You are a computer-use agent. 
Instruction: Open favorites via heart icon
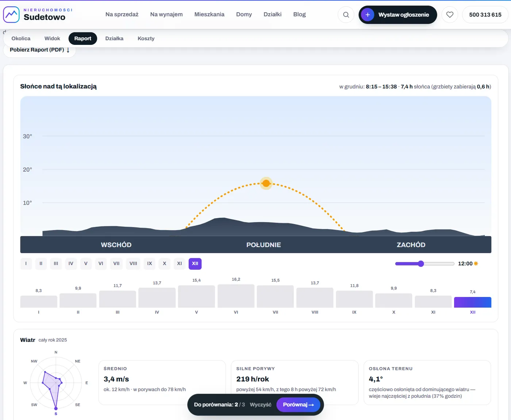coord(450,15)
